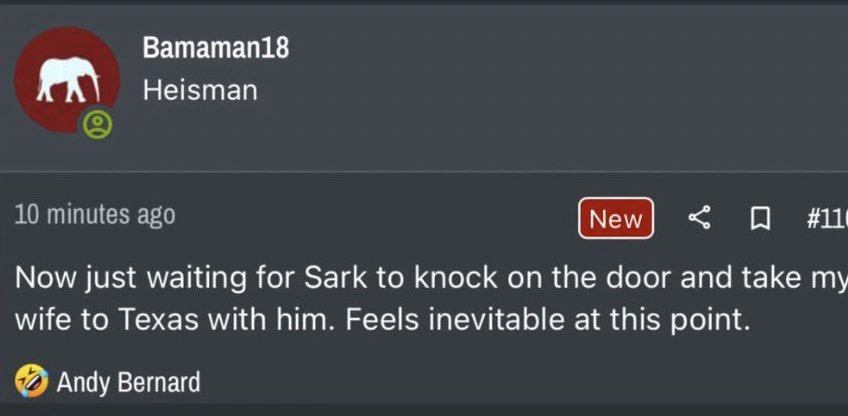Open the elephant avatar profile picture
Screen dimensions: 848x416
tap(68, 78)
